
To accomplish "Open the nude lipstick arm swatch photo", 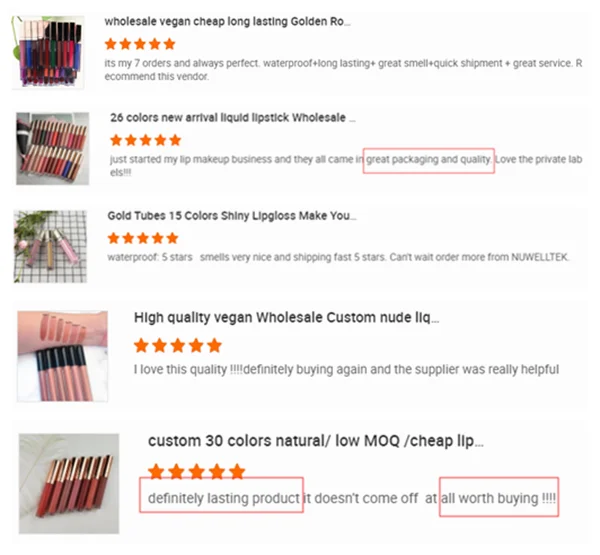I will (62, 356).
